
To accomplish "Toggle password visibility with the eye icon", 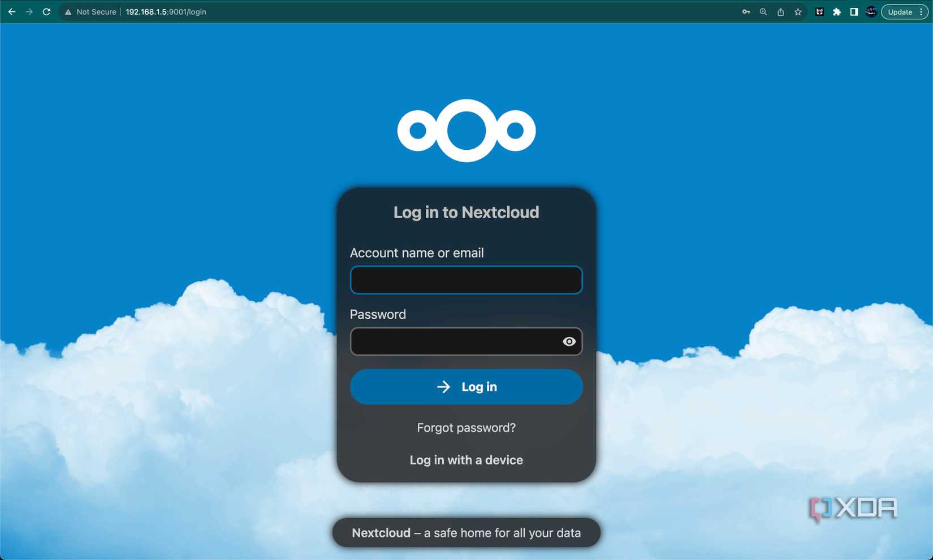I will click(569, 341).
